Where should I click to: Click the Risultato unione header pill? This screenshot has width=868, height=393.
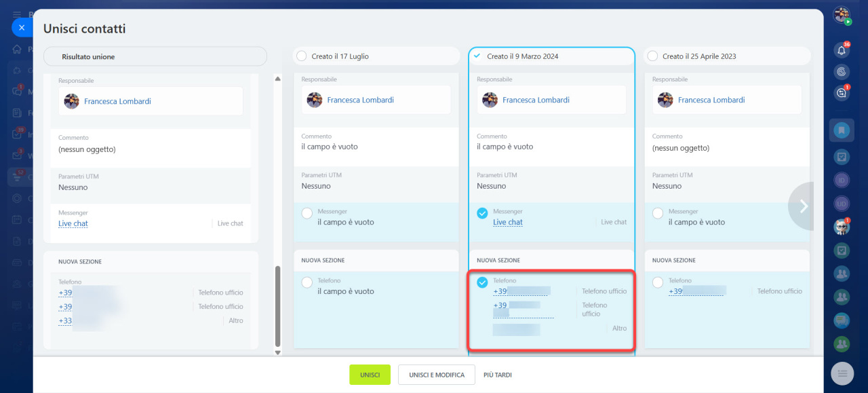pos(155,56)
